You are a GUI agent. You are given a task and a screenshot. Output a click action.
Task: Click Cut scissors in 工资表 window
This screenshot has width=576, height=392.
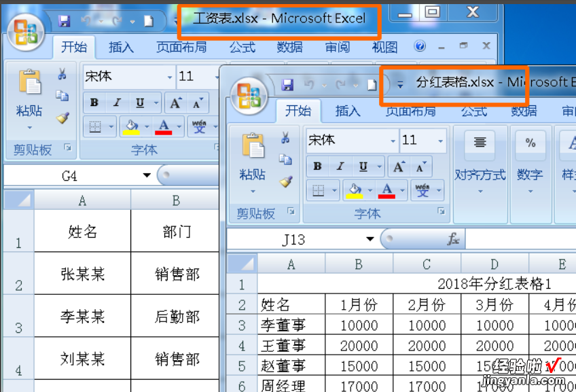tap(62, 74)
